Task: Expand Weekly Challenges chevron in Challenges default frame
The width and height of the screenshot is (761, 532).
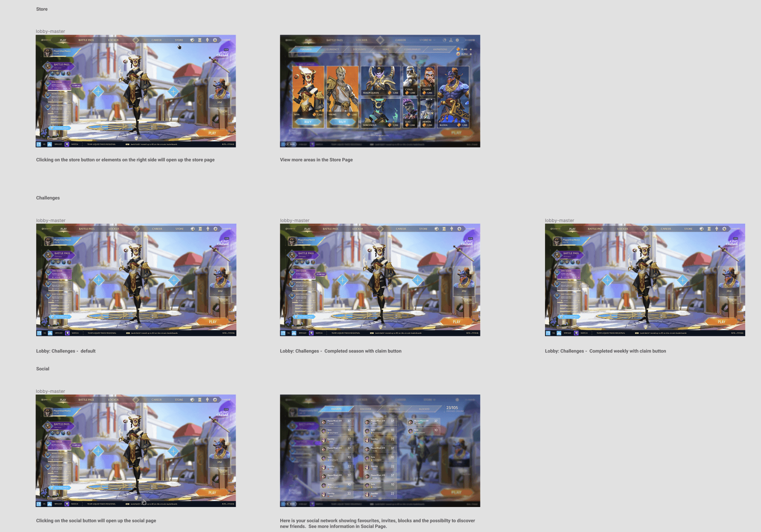Action: (x=70, y=288)
